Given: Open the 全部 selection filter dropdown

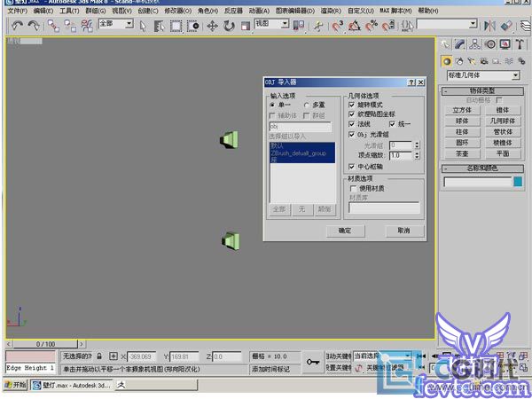Looking at the screenshot, I should coord(129,23).
